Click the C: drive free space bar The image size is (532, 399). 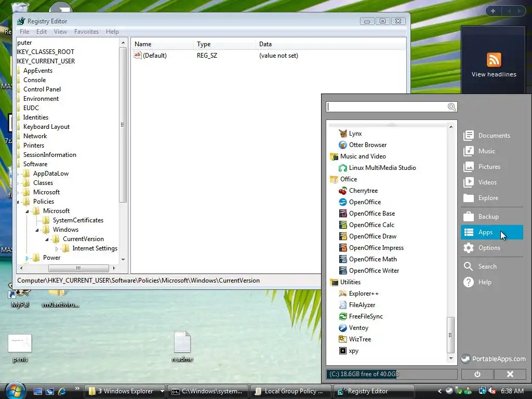(x=392, y=374)
